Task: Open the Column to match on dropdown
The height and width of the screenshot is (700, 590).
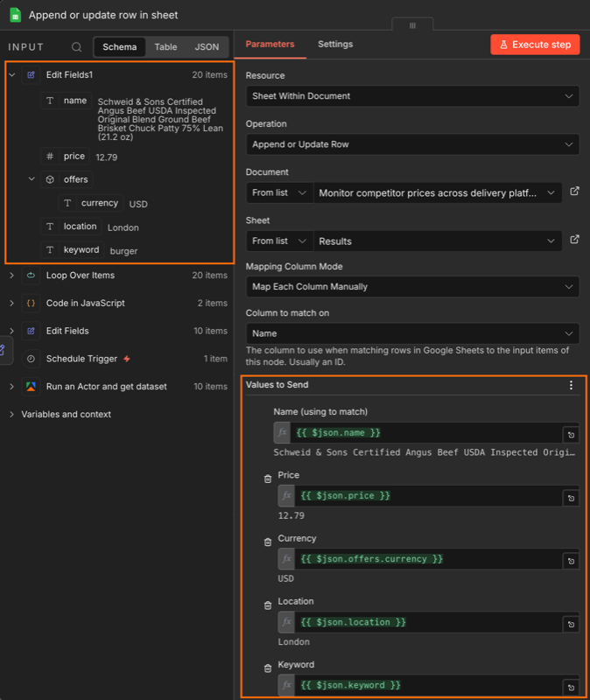Action: tap(412, 333)
